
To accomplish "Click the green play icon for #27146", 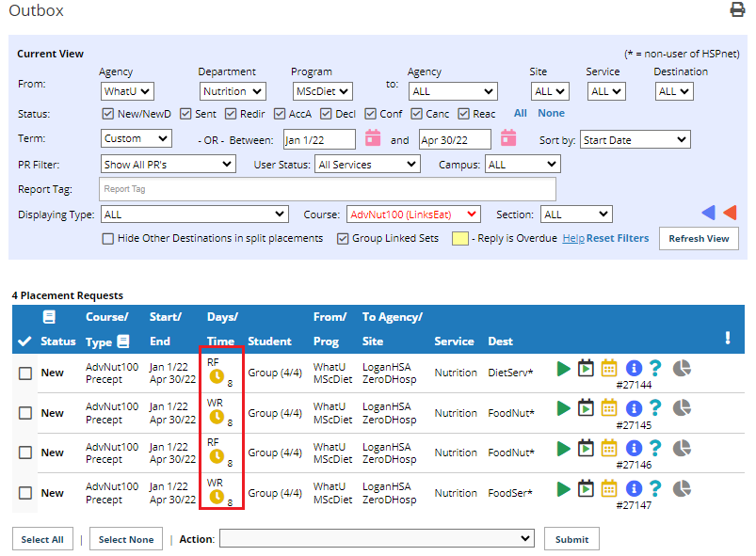I will (563, 449).
